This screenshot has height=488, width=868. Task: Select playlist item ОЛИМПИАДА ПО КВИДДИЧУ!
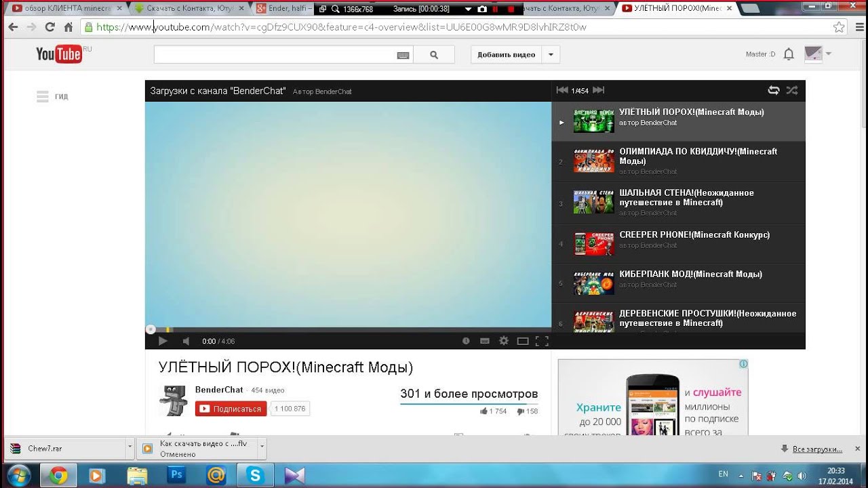[x=678, y=162]
